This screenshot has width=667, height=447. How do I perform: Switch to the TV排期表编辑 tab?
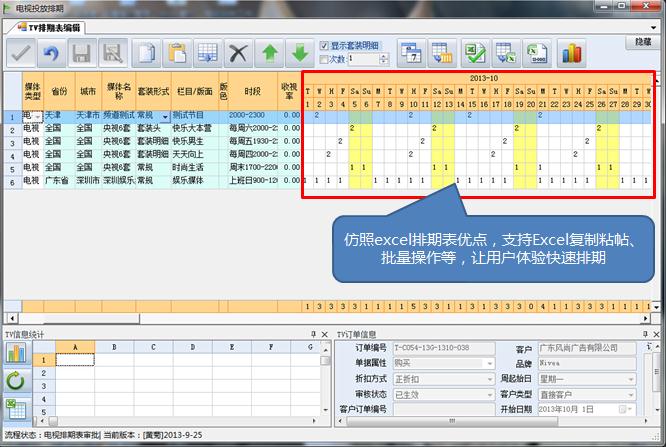[x=49, y=28]
